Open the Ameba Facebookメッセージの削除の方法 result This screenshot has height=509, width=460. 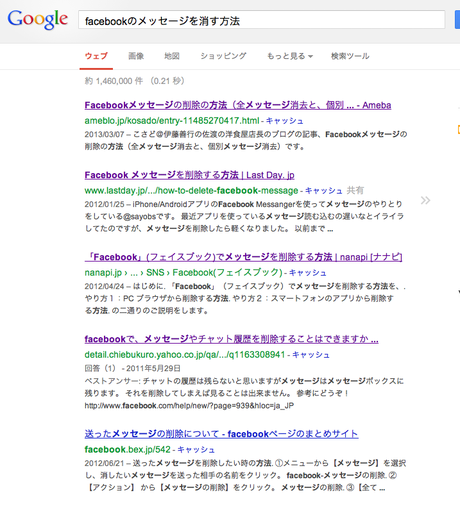[x=238, y=105]
